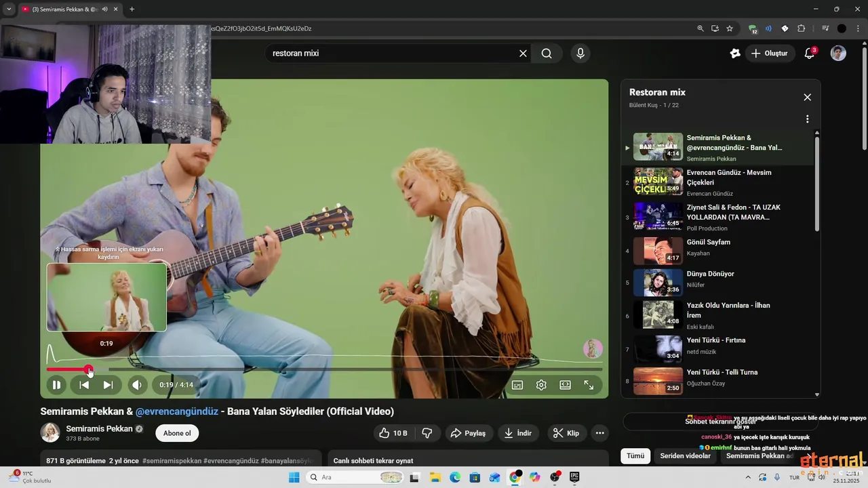Share the video via Paylaş
The height and width of the screenshot is (488, 868).
[468, 433]
